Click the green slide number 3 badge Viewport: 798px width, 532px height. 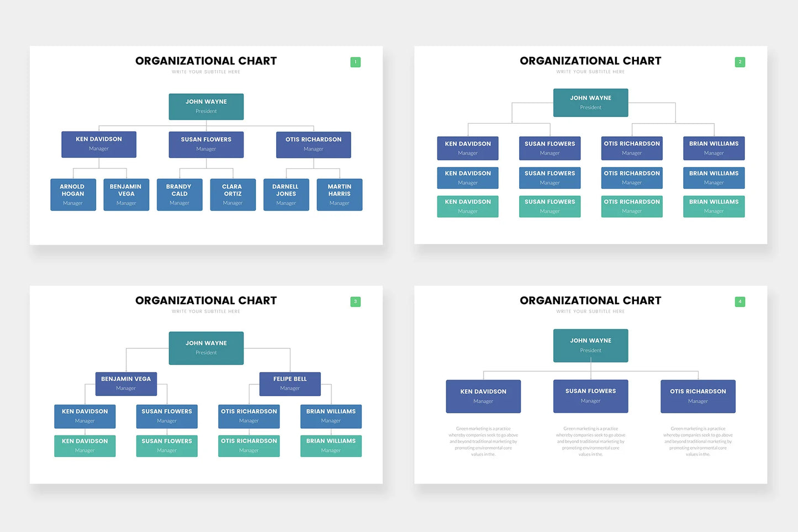point(355,302)
